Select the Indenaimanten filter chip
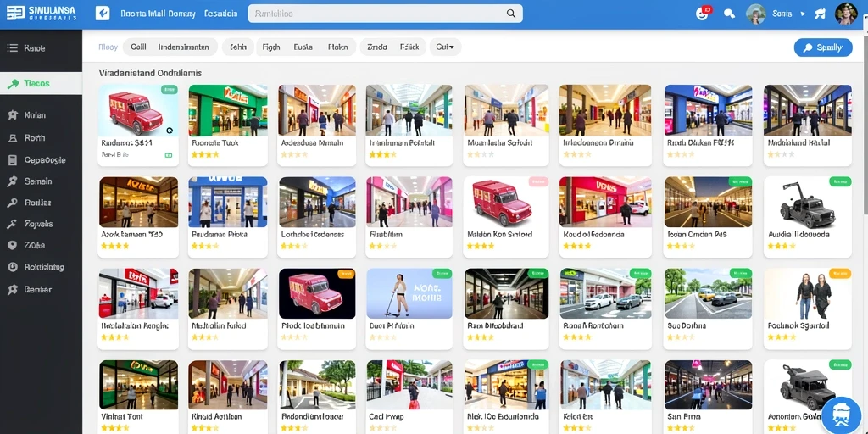Image resolution: width=868 pixels, height=434 pixels. click(184, 47)
